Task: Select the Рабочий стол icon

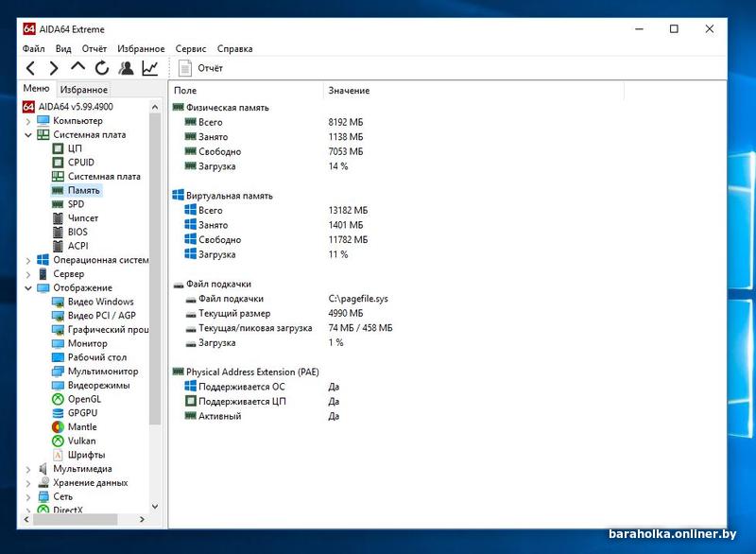Action: [58, 357]
